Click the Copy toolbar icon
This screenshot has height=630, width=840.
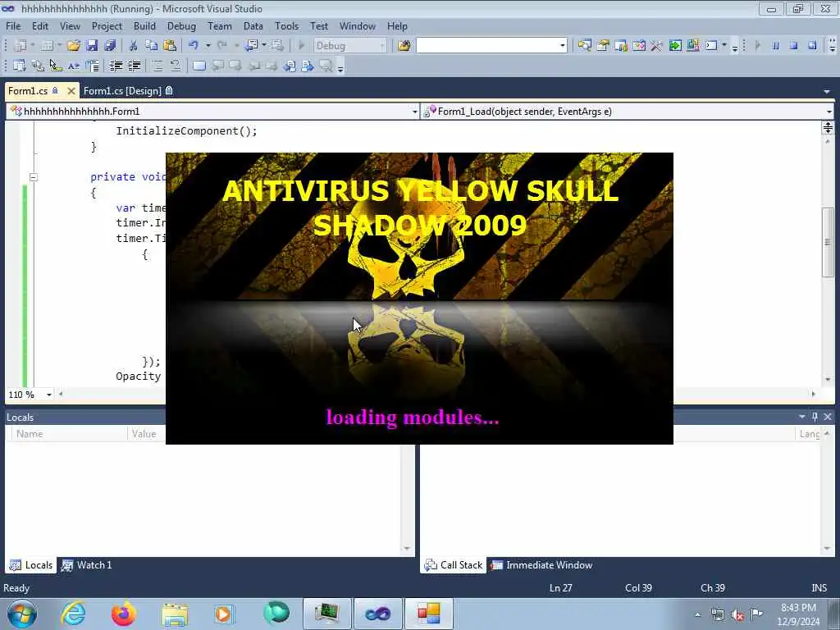click(x=151, y=46)
